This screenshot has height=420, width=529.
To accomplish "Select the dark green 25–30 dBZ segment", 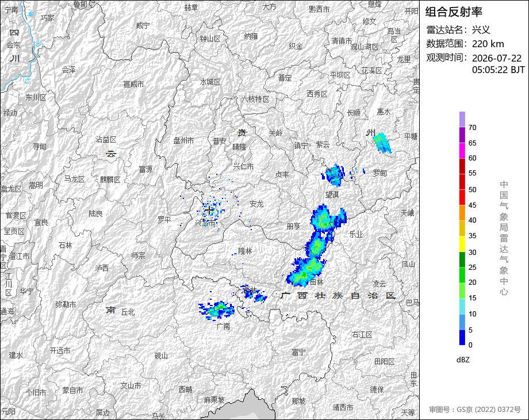I will pos(462,259).
